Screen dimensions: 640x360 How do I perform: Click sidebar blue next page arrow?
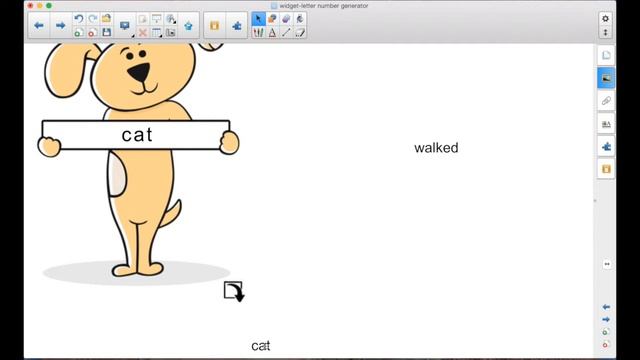(x=606, y=319)
